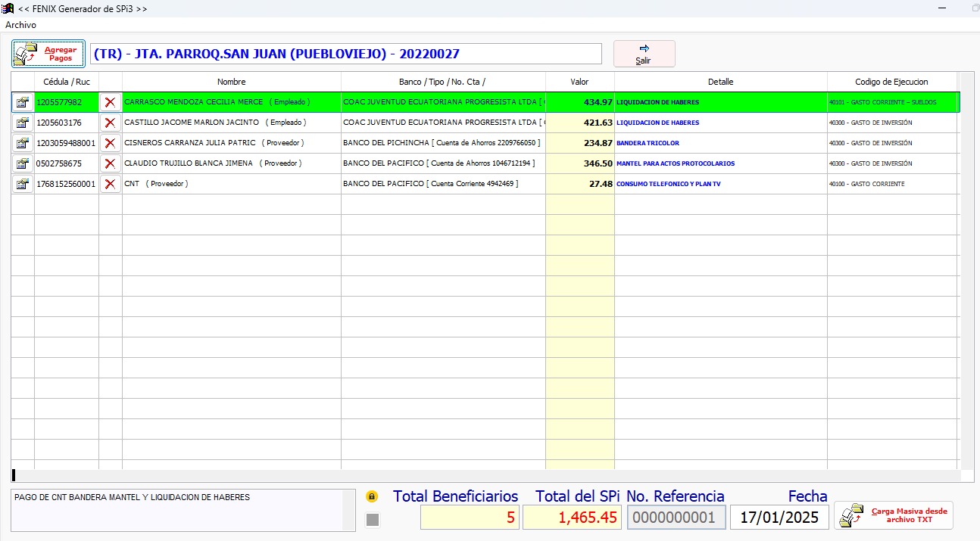The height and width of the screenshot is (541, 980).
Task: Click the Agregar Pagos button
Action: click(x=48, y=54)
